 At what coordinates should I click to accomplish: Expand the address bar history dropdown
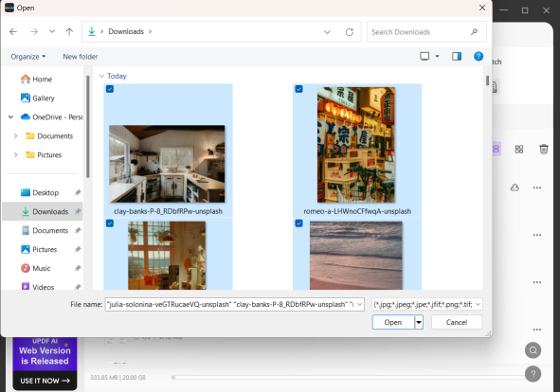(327, 32)
